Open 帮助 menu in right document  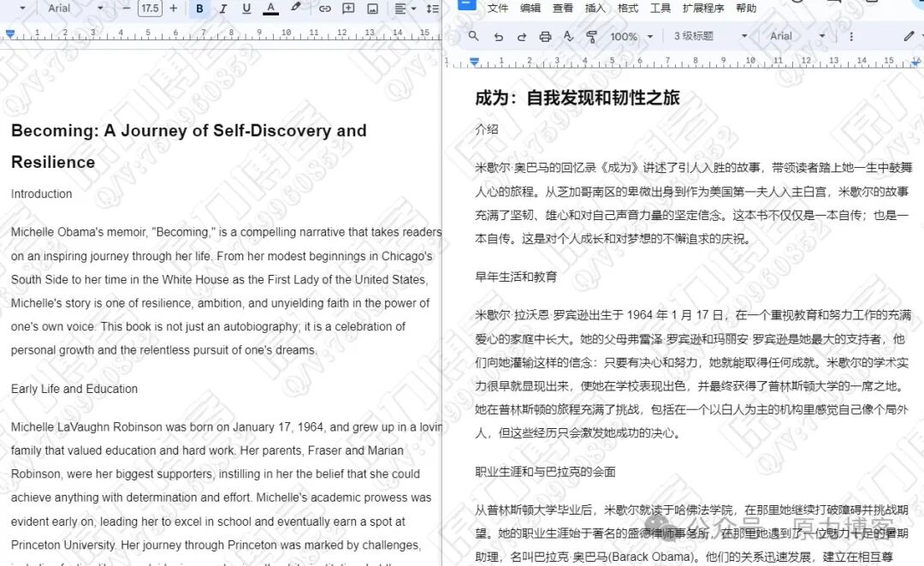[x=746, y=9]
